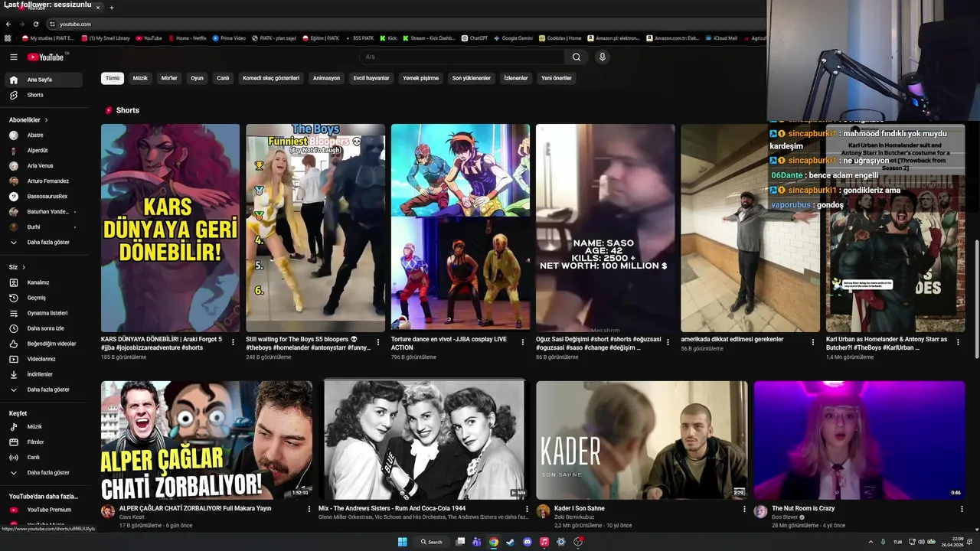Open Windows Start menu
980x551 pixels.
pos(402,542)
